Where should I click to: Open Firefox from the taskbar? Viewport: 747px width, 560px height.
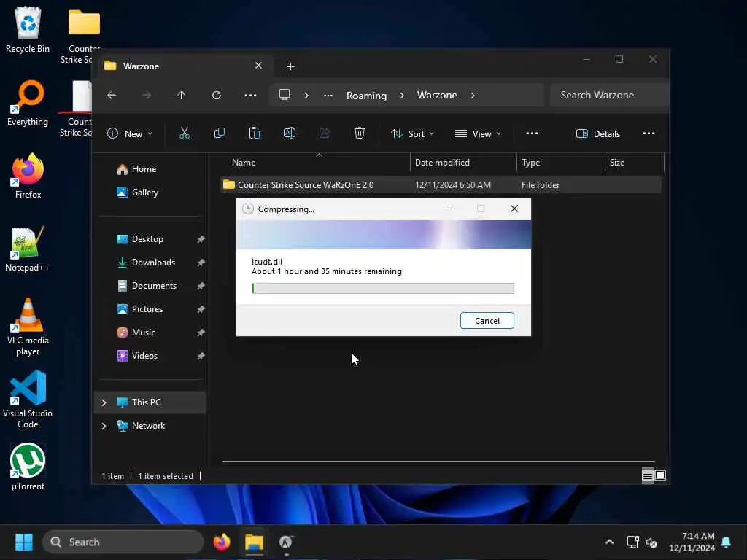(x=222, y=542)
